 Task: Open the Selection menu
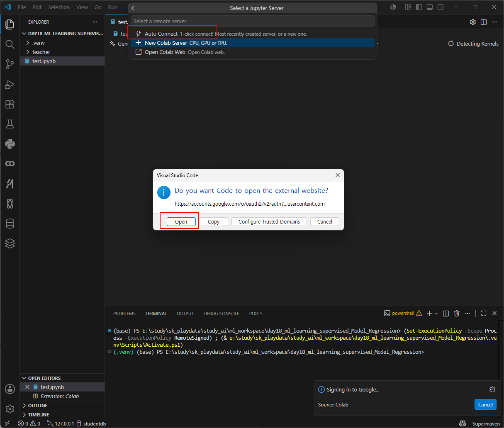click(59, 7)
